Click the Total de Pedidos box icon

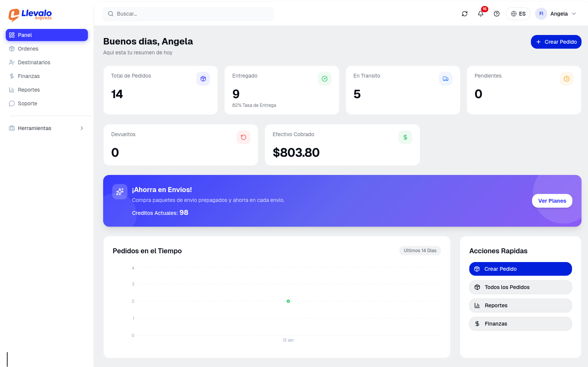pyautogui.click(x=203, y=79)
